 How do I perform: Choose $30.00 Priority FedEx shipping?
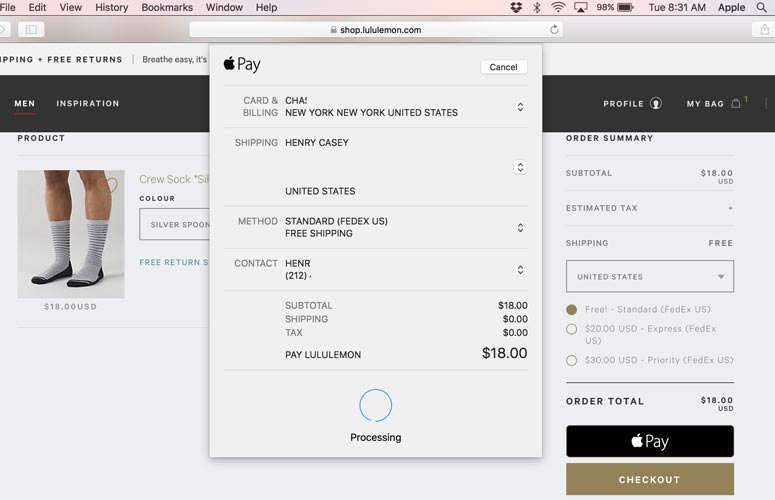pyautogui.click(x=572, y=360)
